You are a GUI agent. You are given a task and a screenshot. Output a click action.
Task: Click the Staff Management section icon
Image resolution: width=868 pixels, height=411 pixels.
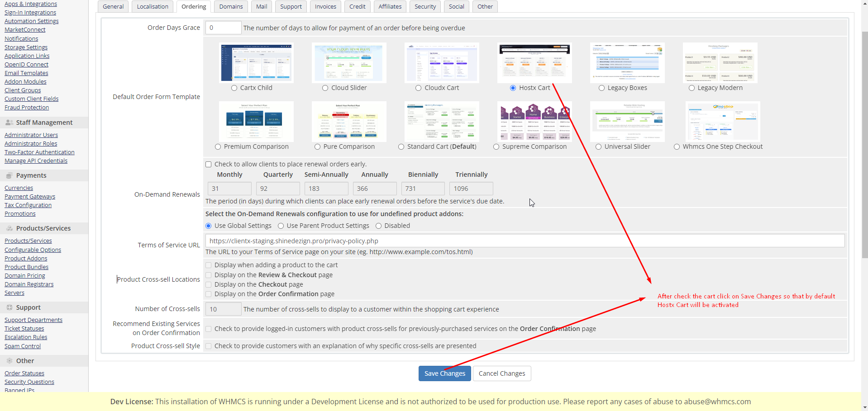point(9,123)
